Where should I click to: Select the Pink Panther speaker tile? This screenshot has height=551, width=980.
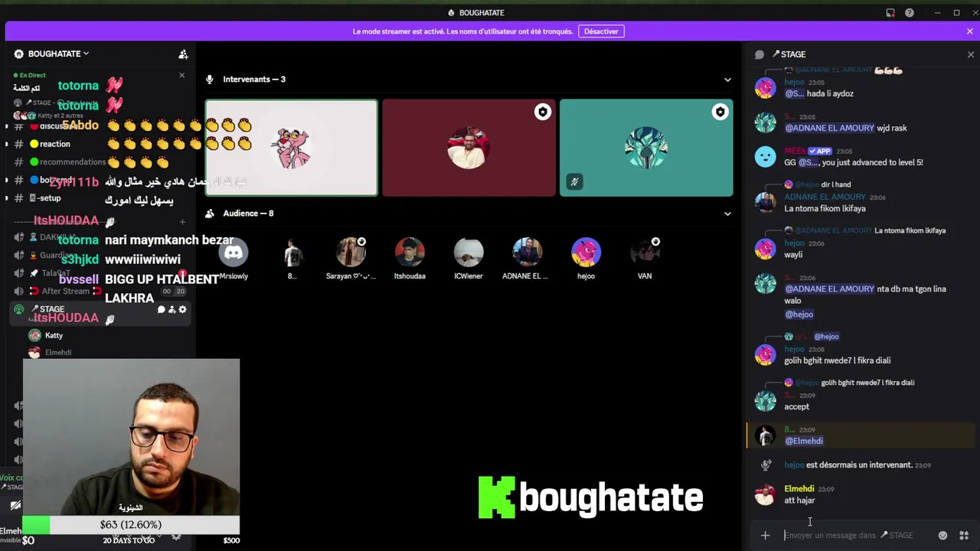[x=291, y=148]
